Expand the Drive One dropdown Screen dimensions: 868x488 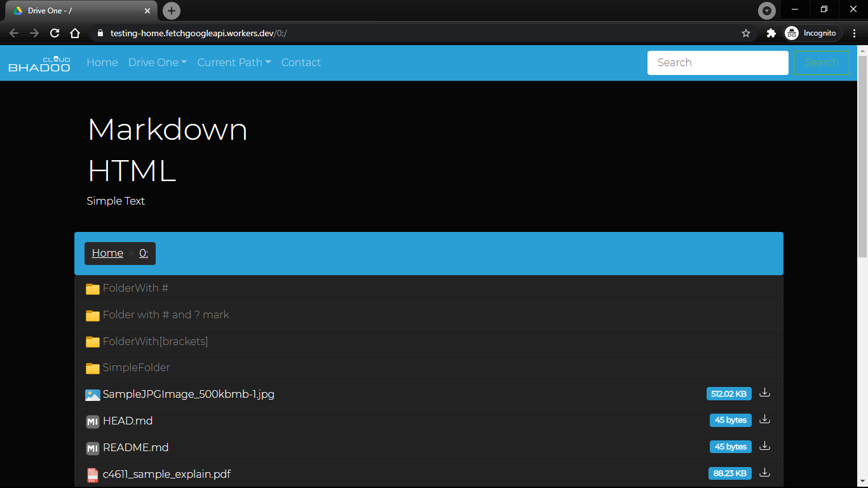[x=157, y=62]
